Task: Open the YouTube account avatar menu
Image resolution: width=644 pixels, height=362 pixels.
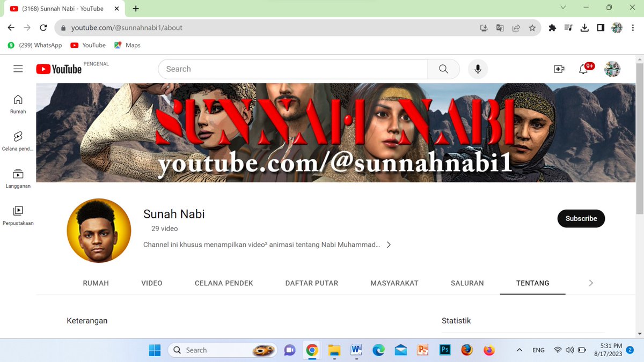Action: pyautogui.click(x=612, y=69)
